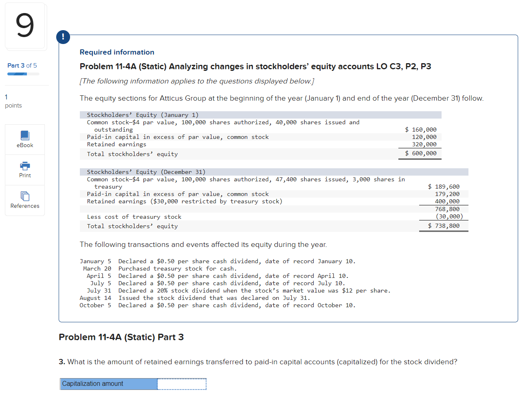The height and width of the screenshot is (416, 532).
Task: Click the January 1 'Retained earnings' row label
Action: coord(117,144)
